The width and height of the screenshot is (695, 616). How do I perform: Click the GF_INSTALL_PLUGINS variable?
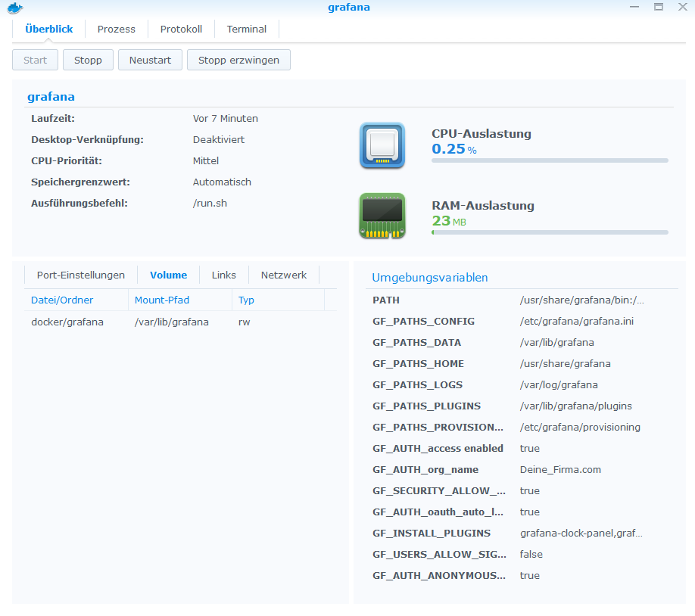pyautogui.click(x=432, y=534)
